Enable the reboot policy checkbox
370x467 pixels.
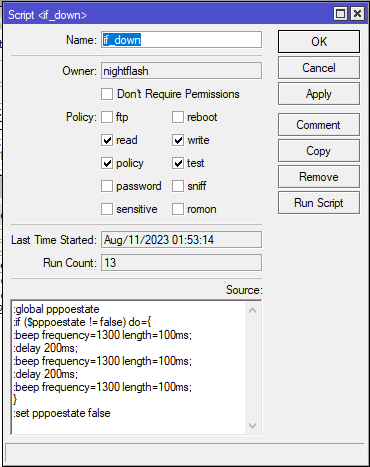[178, 117]
